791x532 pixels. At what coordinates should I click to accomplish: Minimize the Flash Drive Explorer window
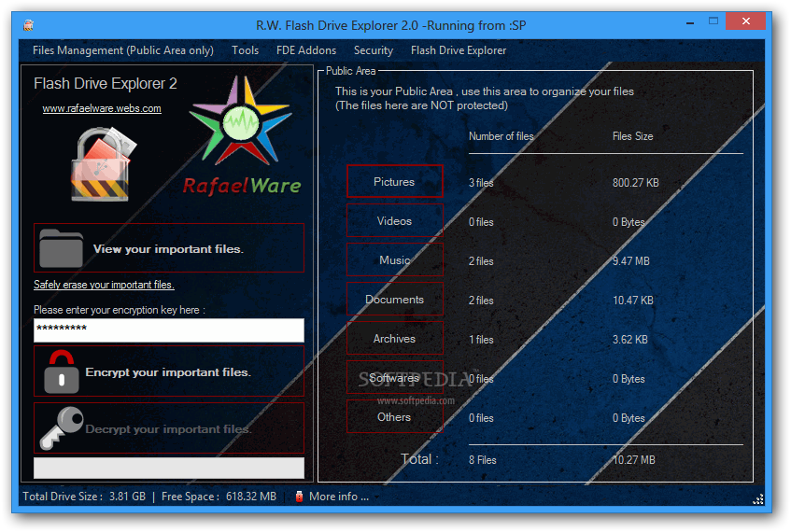coord(690,22)
